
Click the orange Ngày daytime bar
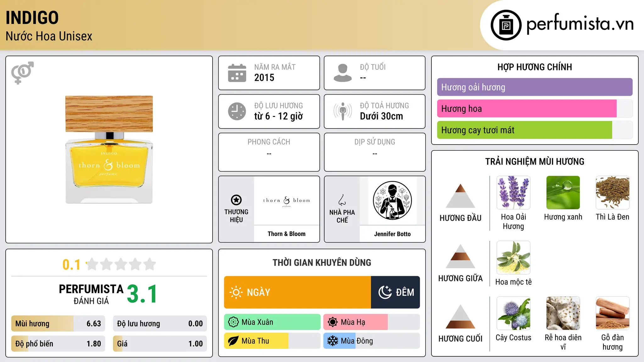click(x=297, y=292)
